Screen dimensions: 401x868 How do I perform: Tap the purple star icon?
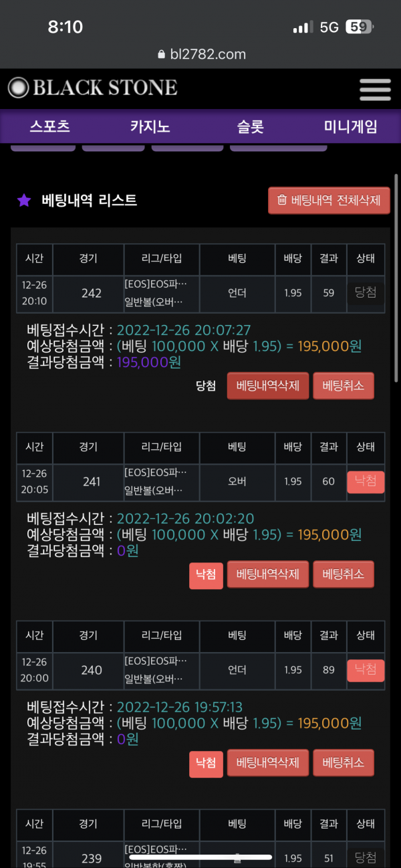point(24,200)
